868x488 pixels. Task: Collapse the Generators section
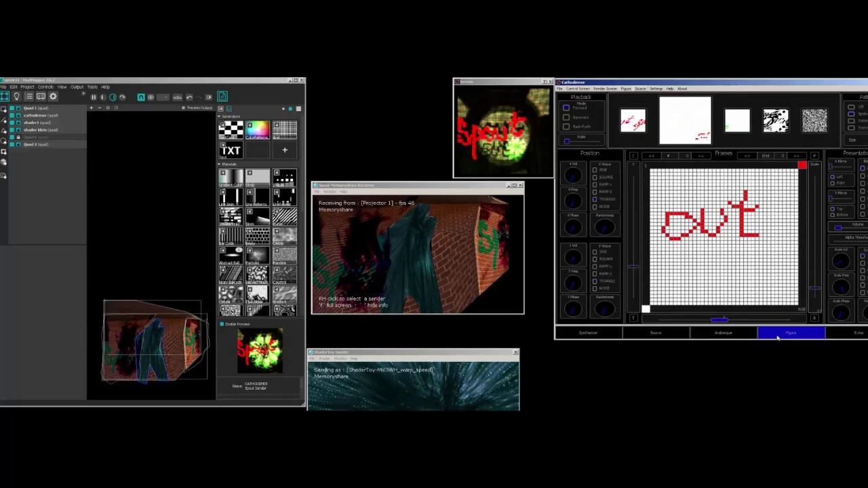(x=219, y=116)
